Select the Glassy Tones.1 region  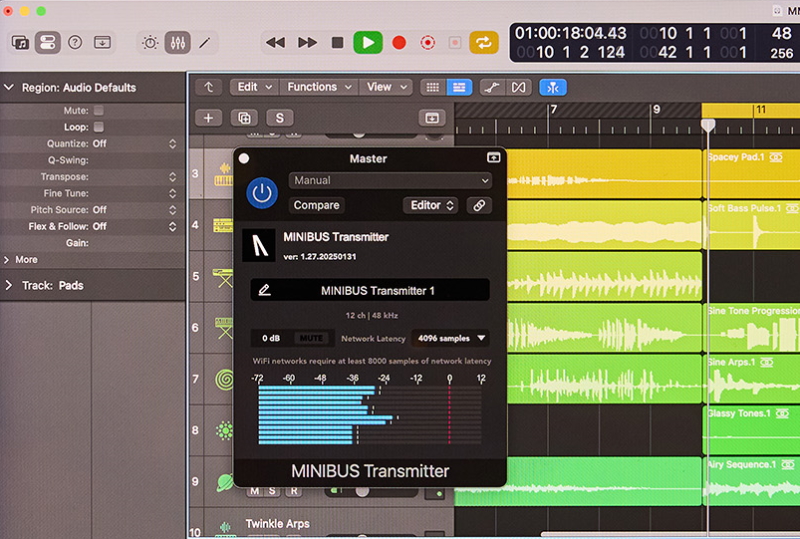(751, 429)
